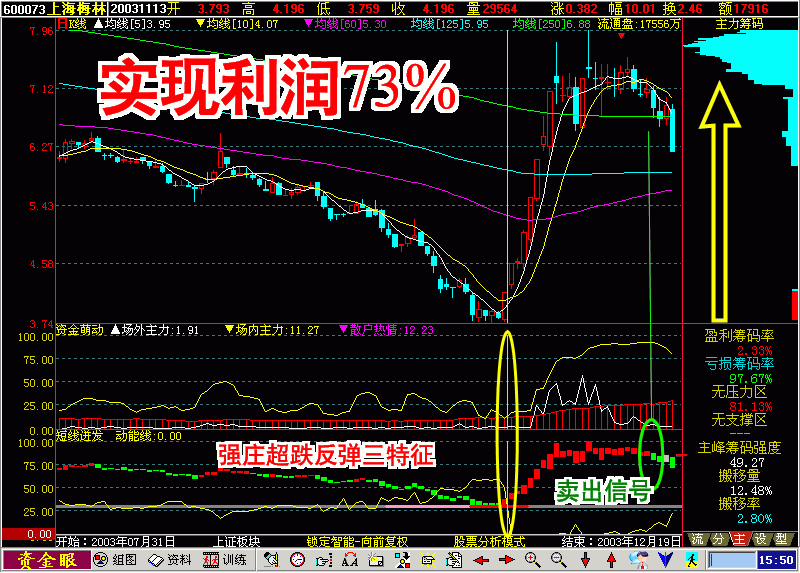Click the 主力筹码 panel title

[x=739, y=23]
